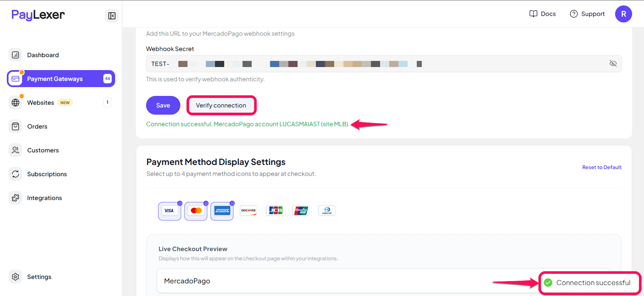Click the PayLexer logo
The image size is (644, 296).
[x=38, y=15]
